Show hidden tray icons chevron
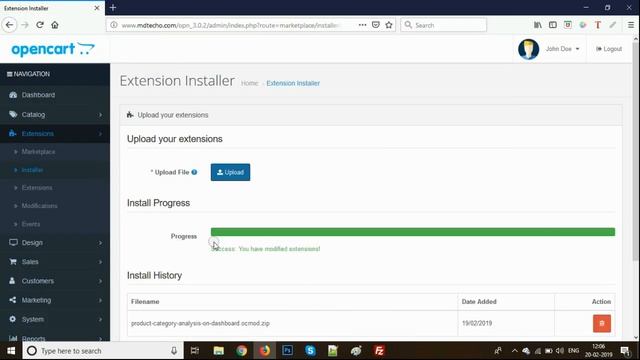Screen dimensions: 640x360 pos(514,351)
